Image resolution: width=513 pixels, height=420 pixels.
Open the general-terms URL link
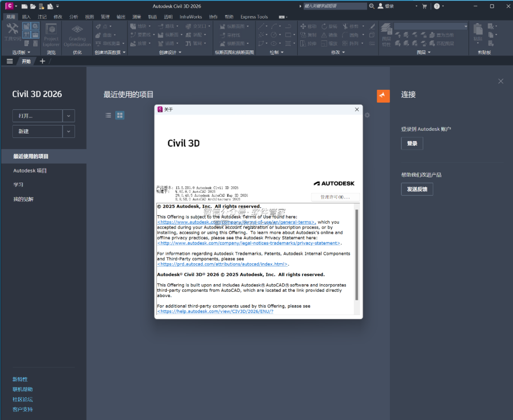(x=237, y=222)
